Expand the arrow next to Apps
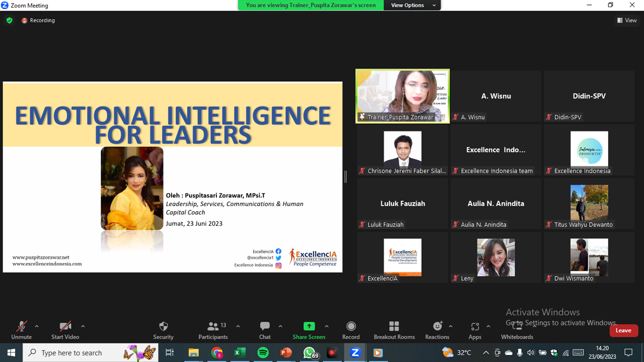This screenshot has height=362, width=644. point(488,326)
